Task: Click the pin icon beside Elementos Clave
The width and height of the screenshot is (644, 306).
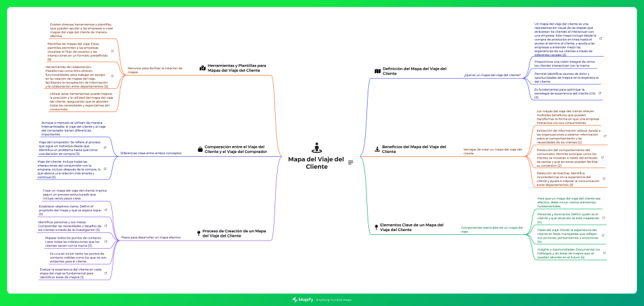Action: 377,227
